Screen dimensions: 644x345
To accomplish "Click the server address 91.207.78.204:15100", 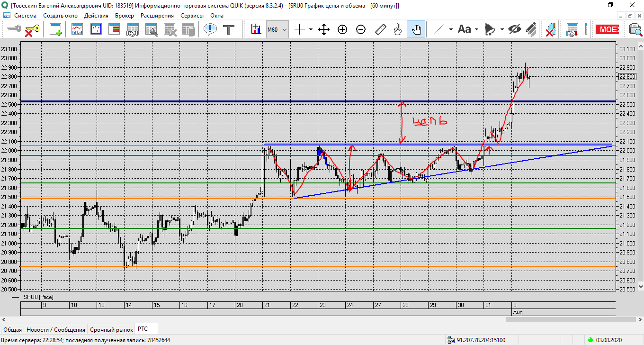I will point(481,340).
